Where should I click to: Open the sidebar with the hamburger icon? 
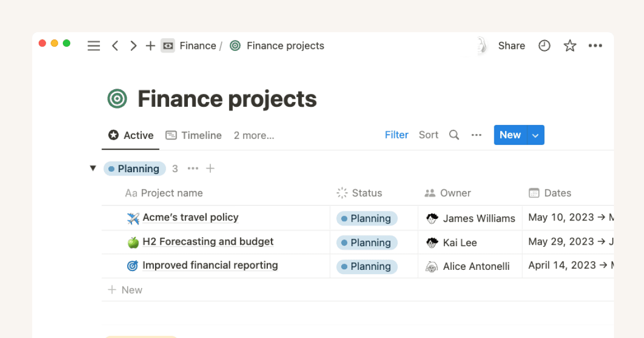click(93, 46)
